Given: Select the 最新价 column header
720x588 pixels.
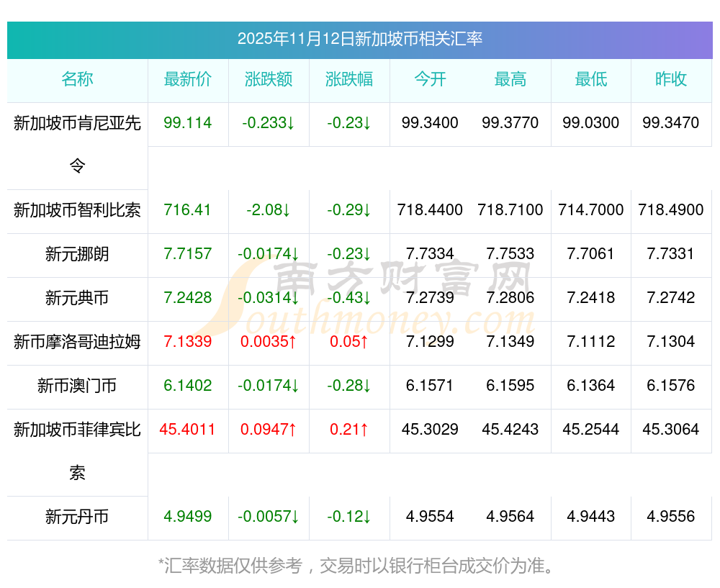Looking at the screenshot, I should click(x=188, y=79).
